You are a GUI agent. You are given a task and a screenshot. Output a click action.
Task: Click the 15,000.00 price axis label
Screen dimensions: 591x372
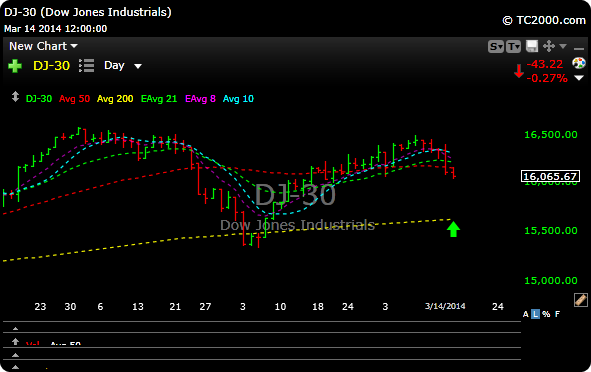click(551, 280)
